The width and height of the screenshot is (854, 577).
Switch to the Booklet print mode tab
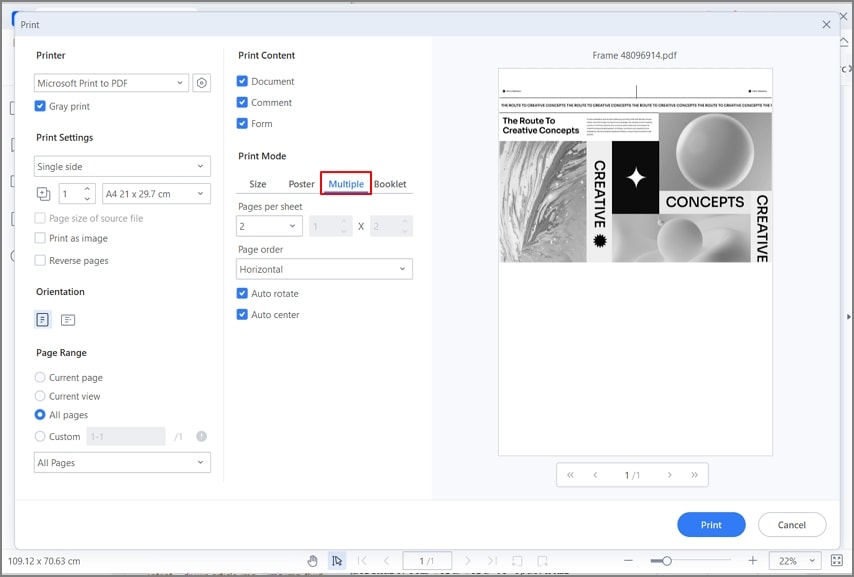390,184
